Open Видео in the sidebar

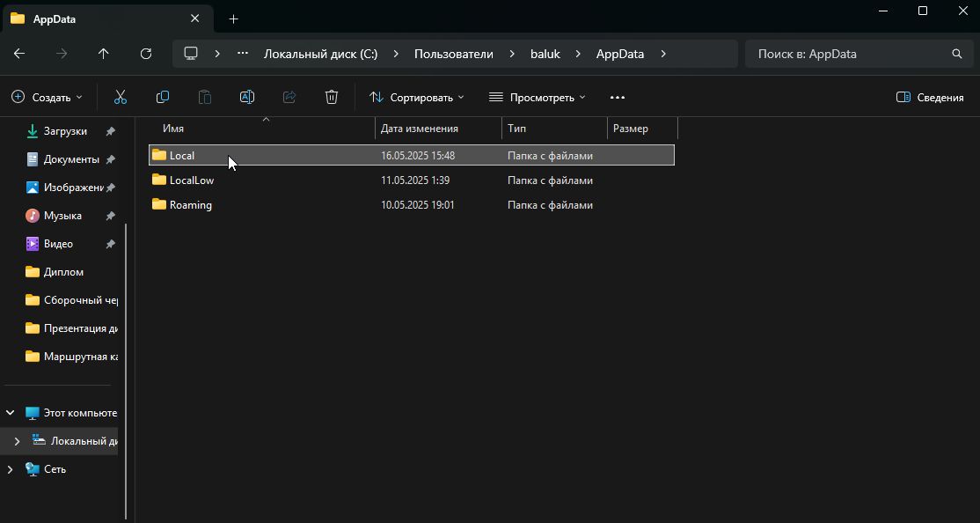[58, 244]
